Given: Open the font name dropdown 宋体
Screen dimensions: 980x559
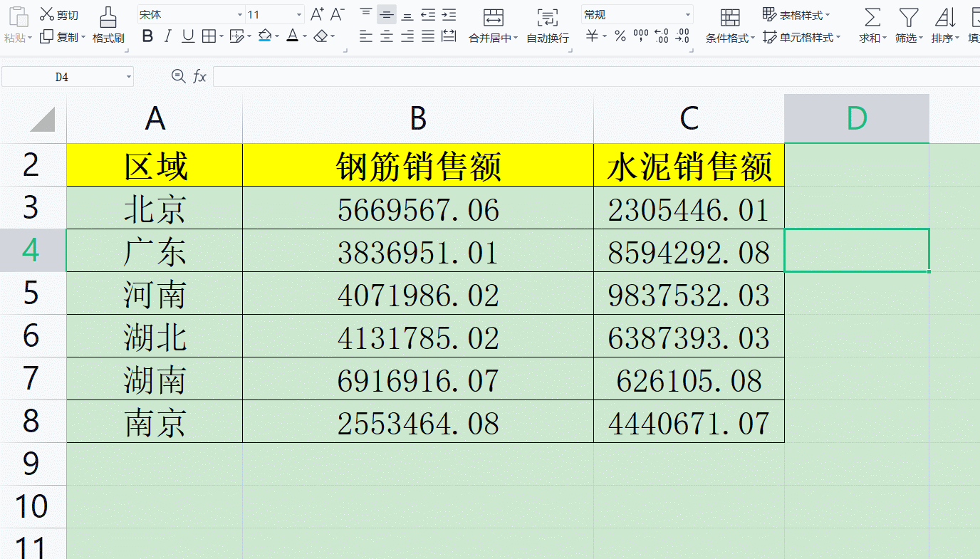Looking at the screenshot, I should pyautogui.click(x=239, y=15).
